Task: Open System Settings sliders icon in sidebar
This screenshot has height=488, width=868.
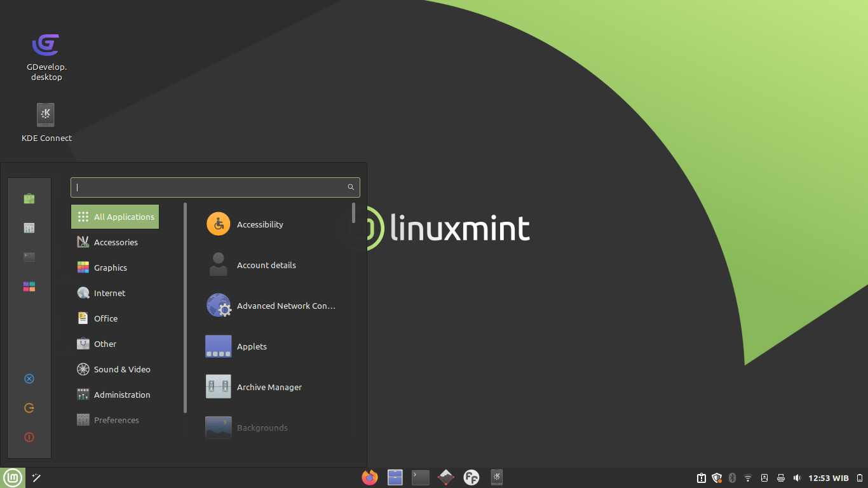Action: tap(29, 228)
